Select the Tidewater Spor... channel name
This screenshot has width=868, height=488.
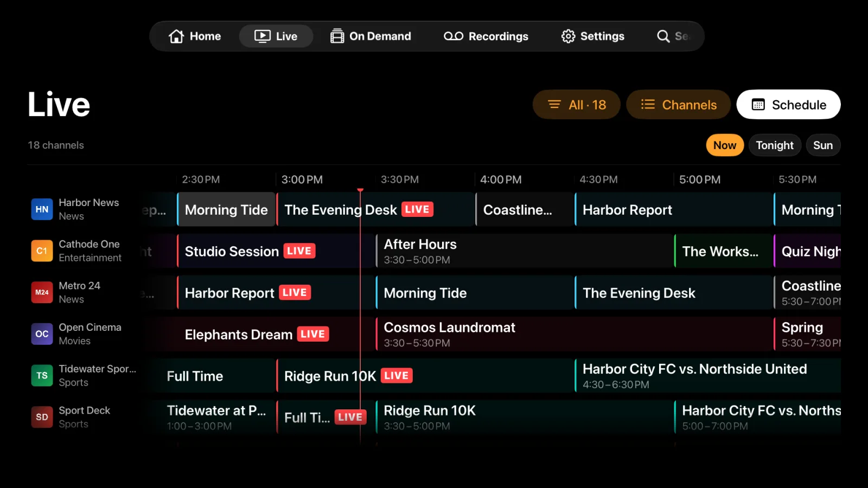tap(98, 369)
